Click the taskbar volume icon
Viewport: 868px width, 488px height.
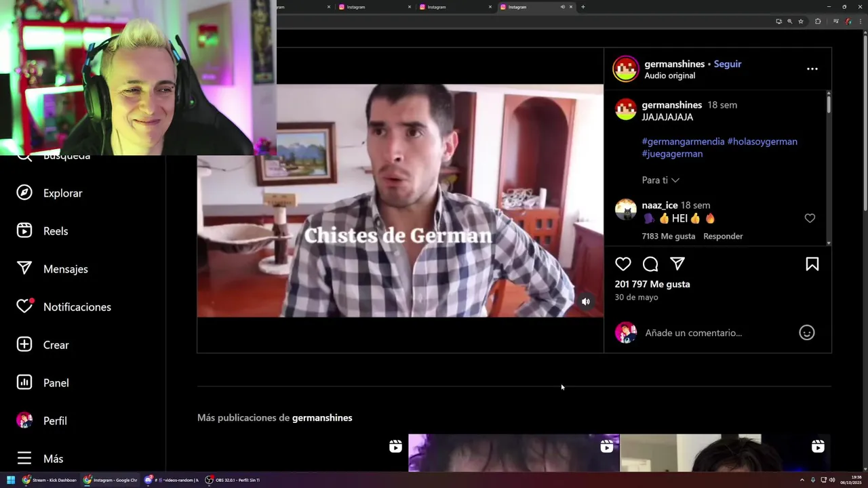(x=832, y=480)
